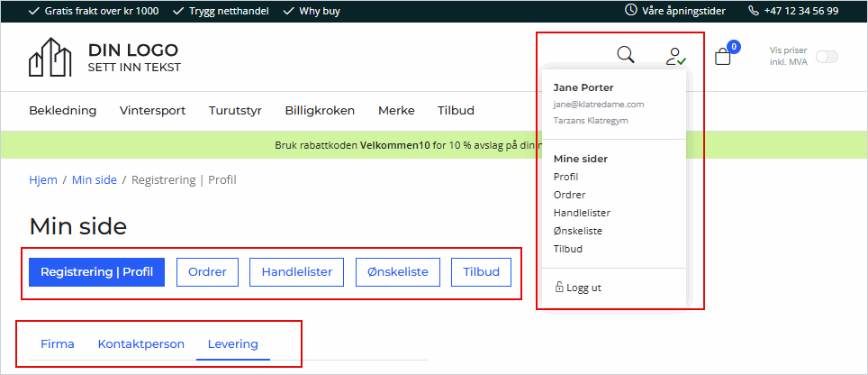868x375 pixels.
Task: Click the building logo image
Action: [50, 57]
